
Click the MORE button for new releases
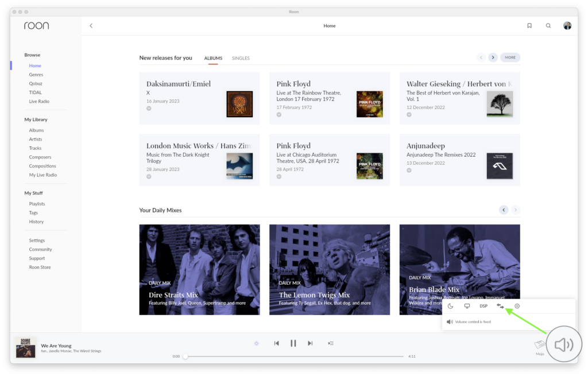point(510,58)
